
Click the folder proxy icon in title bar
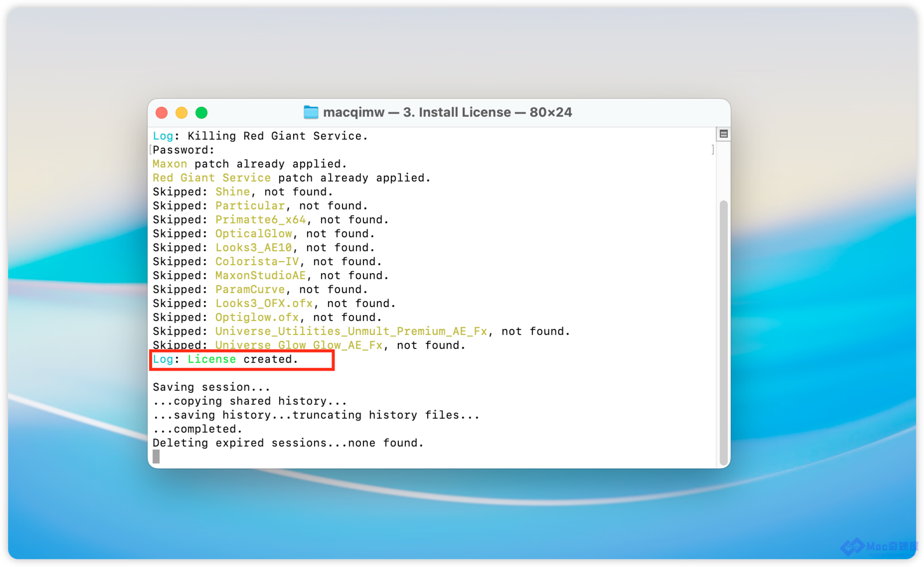(310, 112)
